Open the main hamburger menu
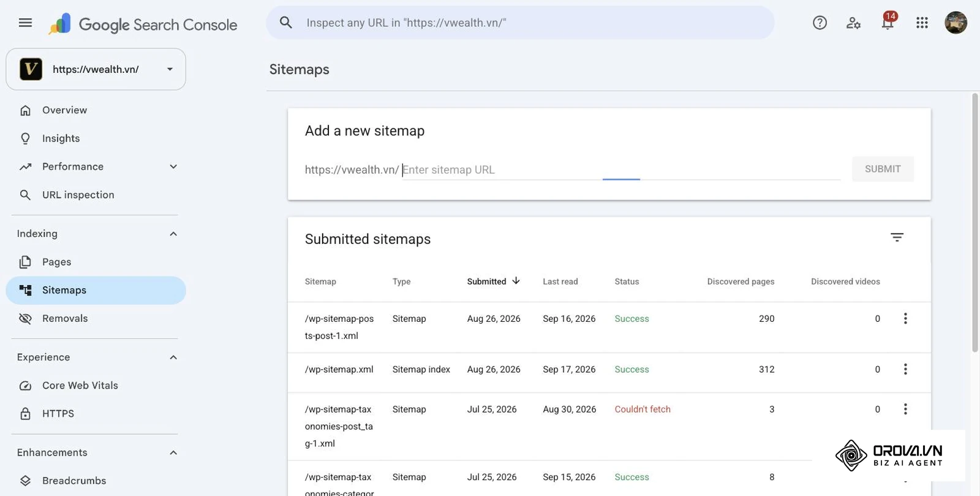 (x=25, y=23)
